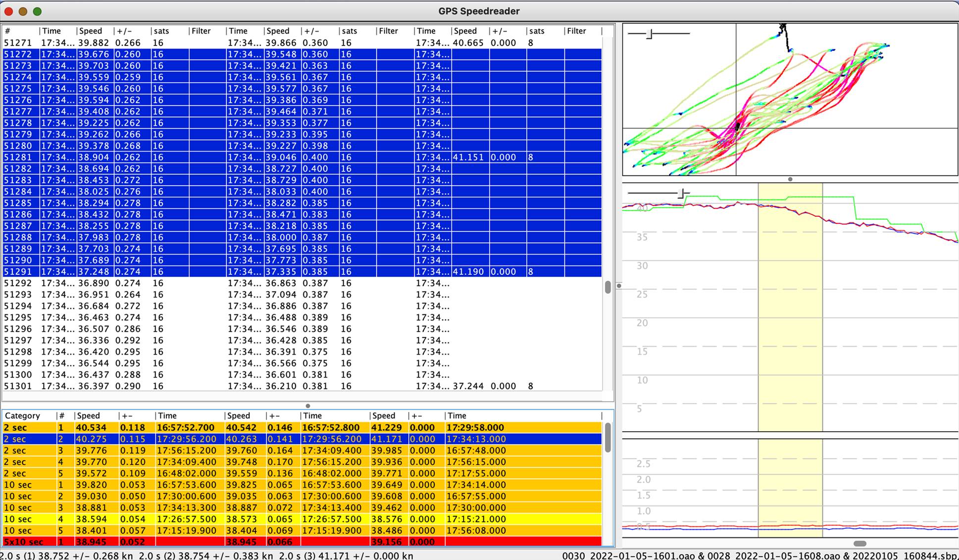
Task: Sort by the Speed column header
Action: (91, 31)
